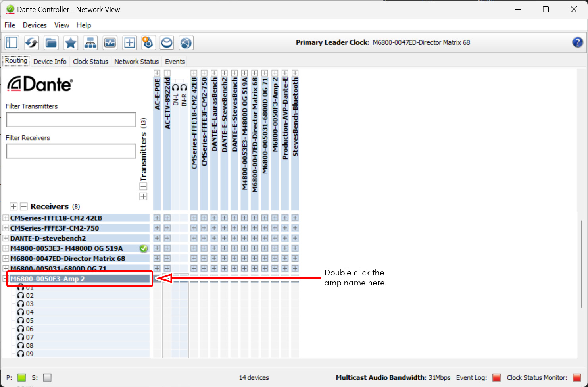The height and width of the screenshot is (387, 588).
Task: Click the S: secondary status indicator
Action: tap(47, 377)
